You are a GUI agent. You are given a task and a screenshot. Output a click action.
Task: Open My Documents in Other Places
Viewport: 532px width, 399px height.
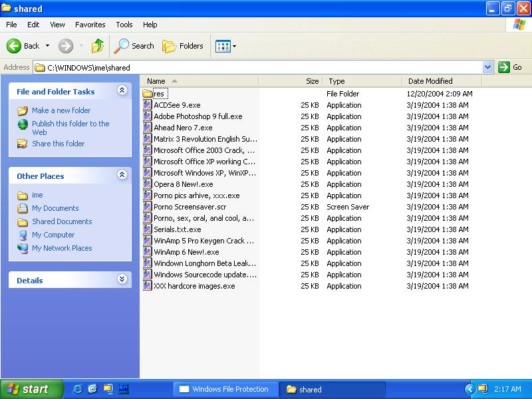[55, 208]
